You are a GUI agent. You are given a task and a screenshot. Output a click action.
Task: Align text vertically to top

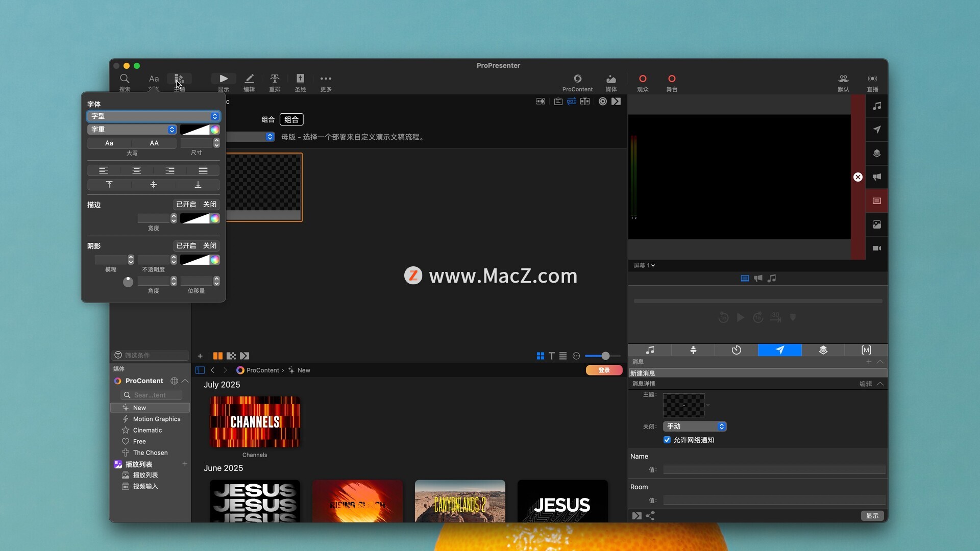coord(109,185)
